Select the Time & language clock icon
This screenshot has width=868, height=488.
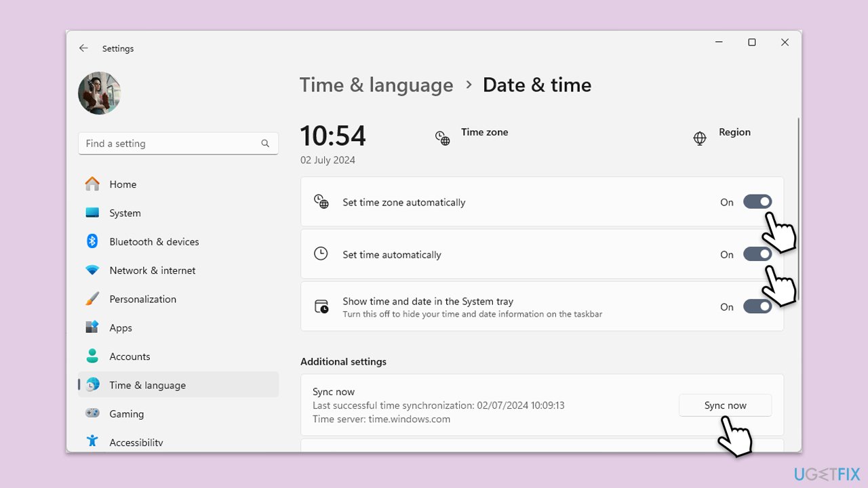click(92, 385)
